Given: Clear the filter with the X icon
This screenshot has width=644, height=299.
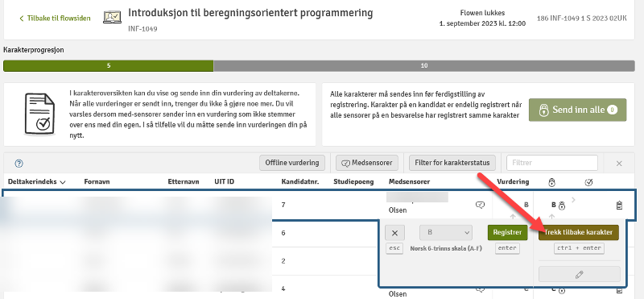Looking at the screenshot, I should (619, 164).
